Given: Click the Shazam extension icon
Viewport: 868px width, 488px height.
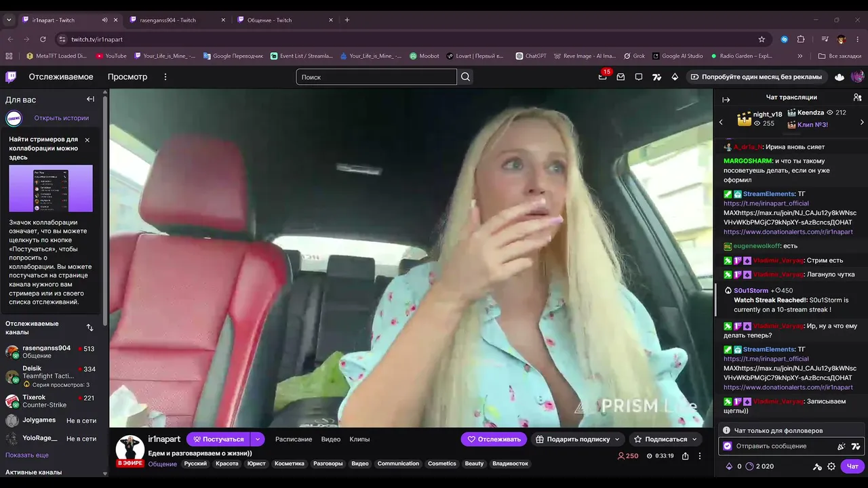Looking at the screenshot, I should tap(785, 39).
